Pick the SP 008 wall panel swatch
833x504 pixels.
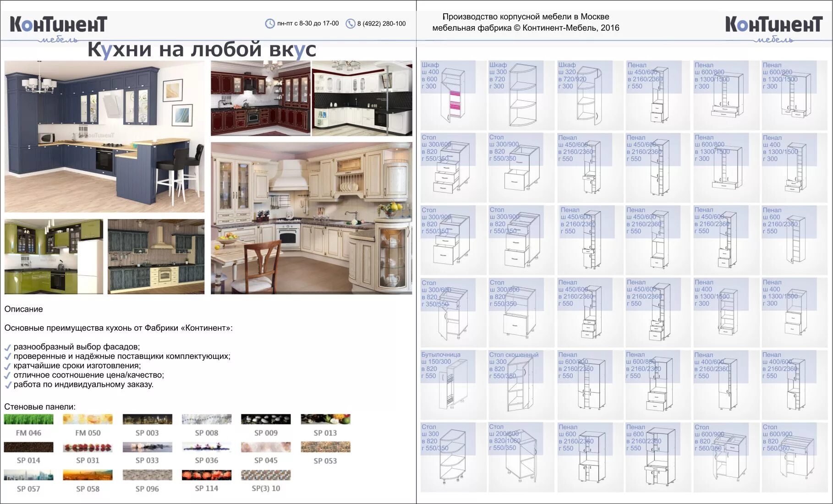click(x=207, y=419)
